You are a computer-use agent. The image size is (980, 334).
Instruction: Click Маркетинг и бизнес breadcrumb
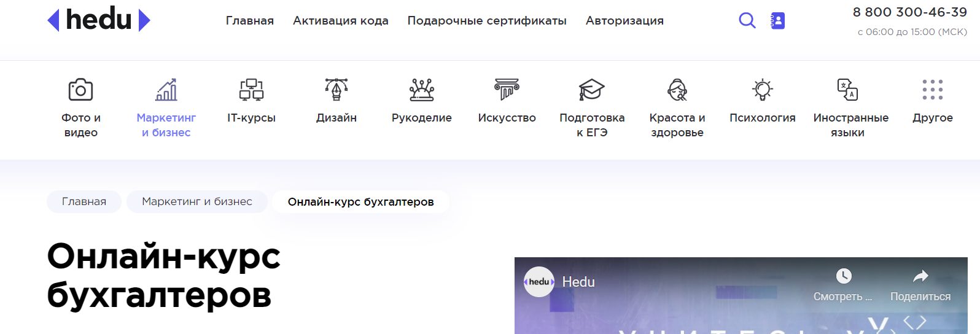pos(197,201)
